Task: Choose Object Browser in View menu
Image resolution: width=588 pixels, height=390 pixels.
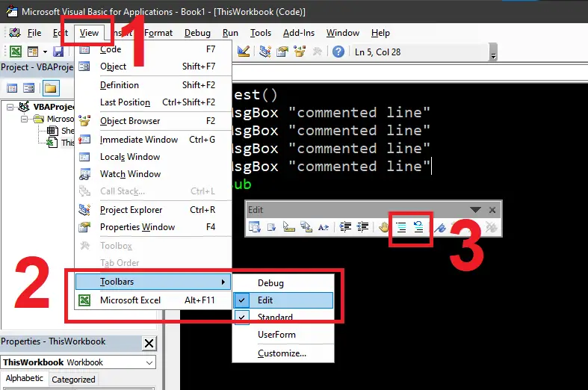Action: click(154, 121)
